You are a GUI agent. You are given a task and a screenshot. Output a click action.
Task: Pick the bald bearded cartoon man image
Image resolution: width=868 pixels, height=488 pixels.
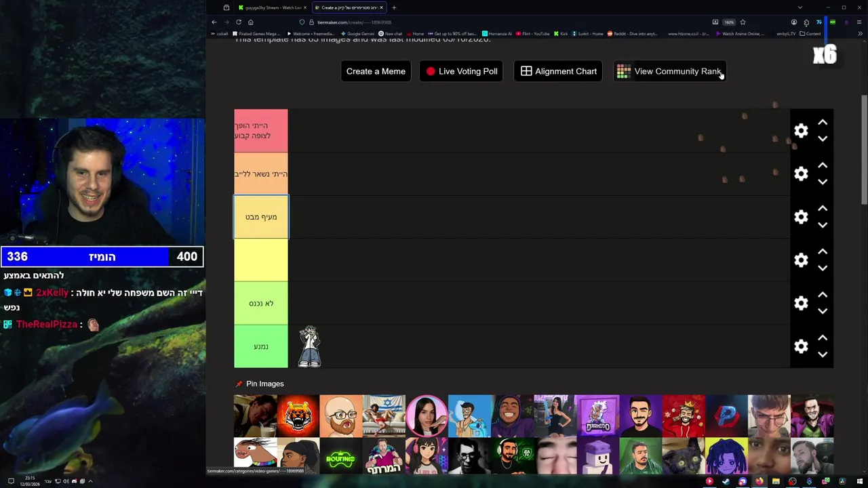(x=341, y=416)
